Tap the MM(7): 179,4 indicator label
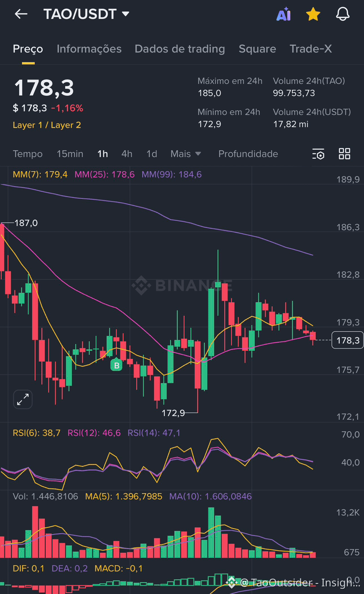364x594 pixels. (x=40, y=175)
